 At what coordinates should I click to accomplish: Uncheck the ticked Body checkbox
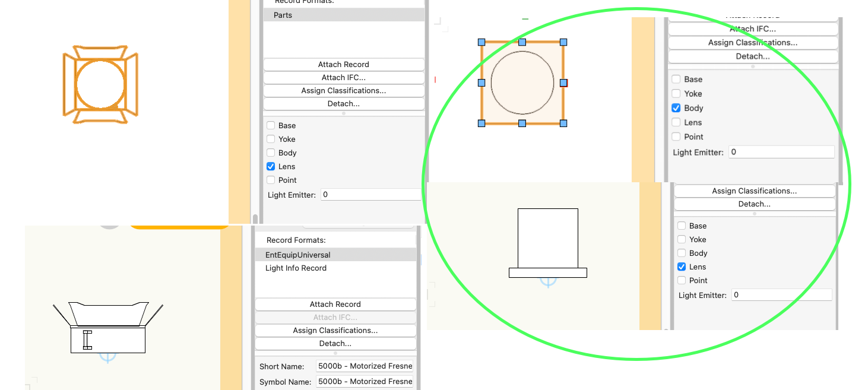676,108
